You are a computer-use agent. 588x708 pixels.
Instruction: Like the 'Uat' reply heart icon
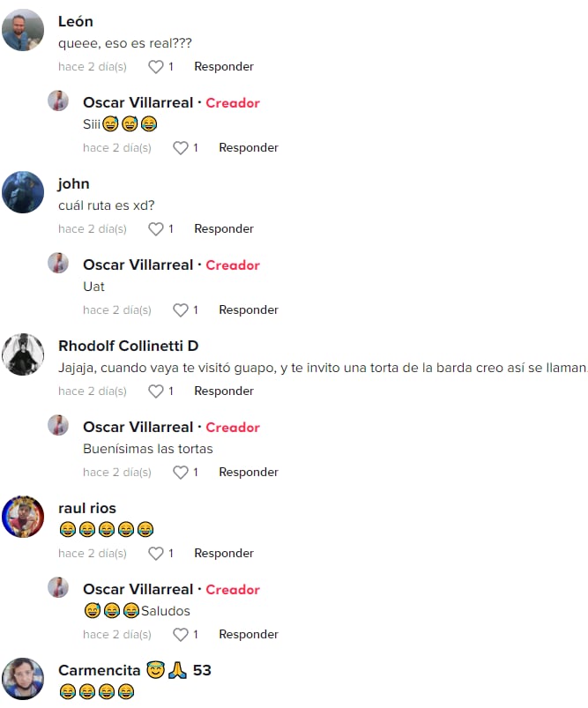[x=181, y=310]
